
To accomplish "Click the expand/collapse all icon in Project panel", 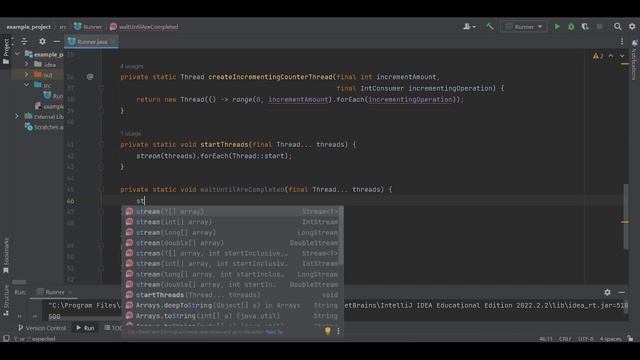I will (24, 41).
